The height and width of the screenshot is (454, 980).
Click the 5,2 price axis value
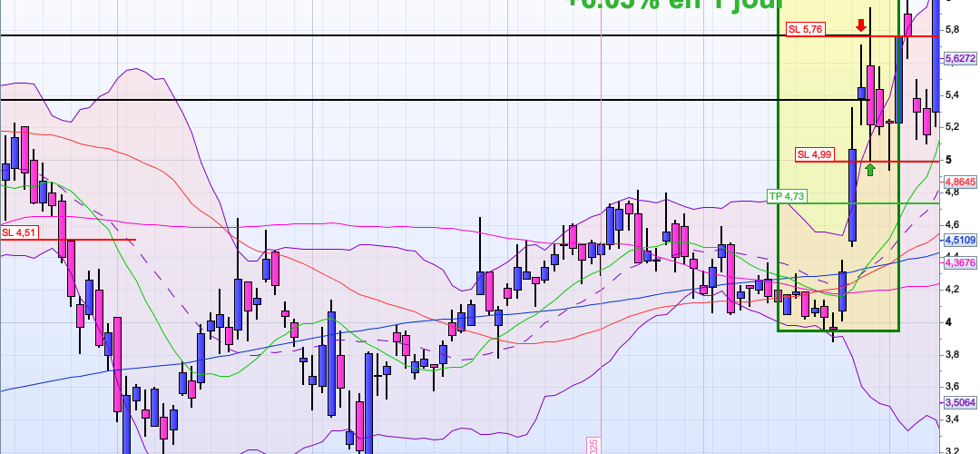(x=953, y=127)
